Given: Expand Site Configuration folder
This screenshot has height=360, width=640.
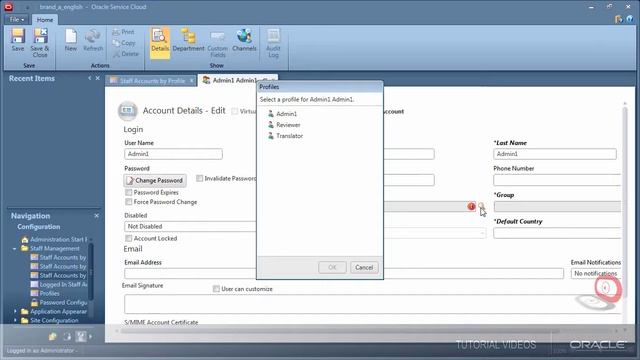Looking at the screenshot, I should [15, 320].
